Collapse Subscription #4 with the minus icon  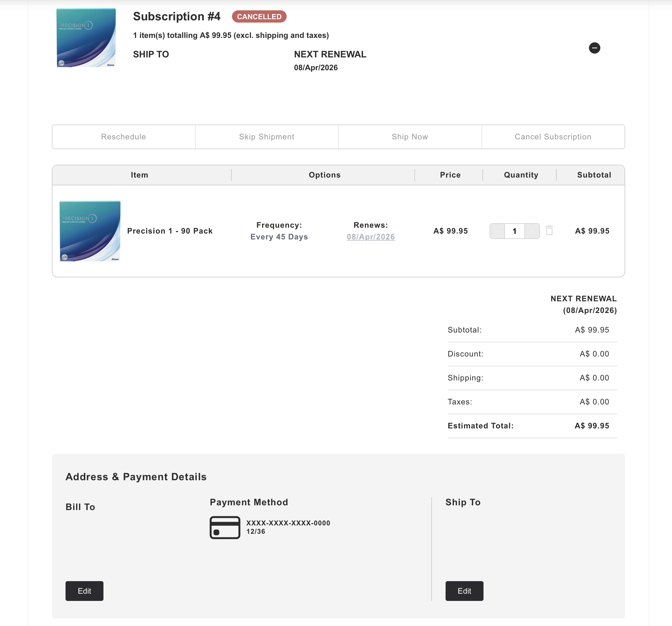pos(594,48)
